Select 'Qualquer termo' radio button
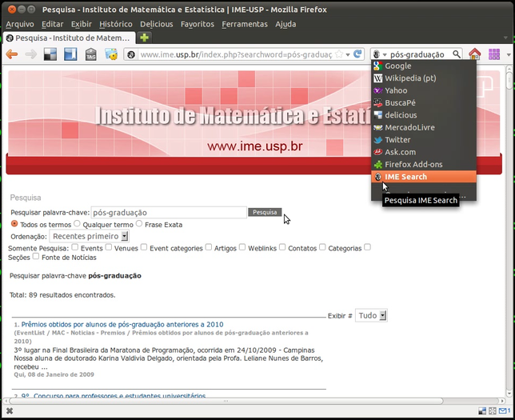Image resolution: width=515 pixels, height=420 pixels. coord(77,223)
